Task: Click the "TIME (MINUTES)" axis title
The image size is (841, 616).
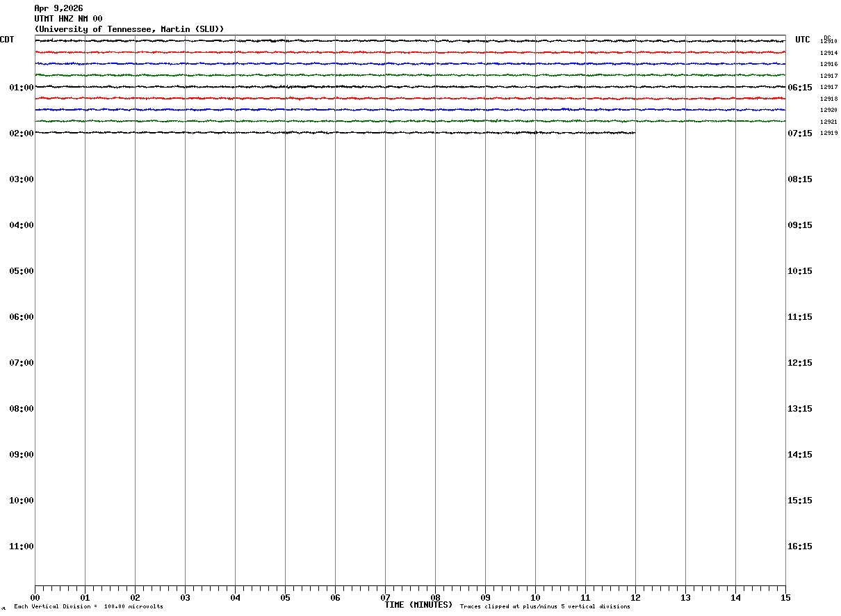Action: (x=418, y=605)
